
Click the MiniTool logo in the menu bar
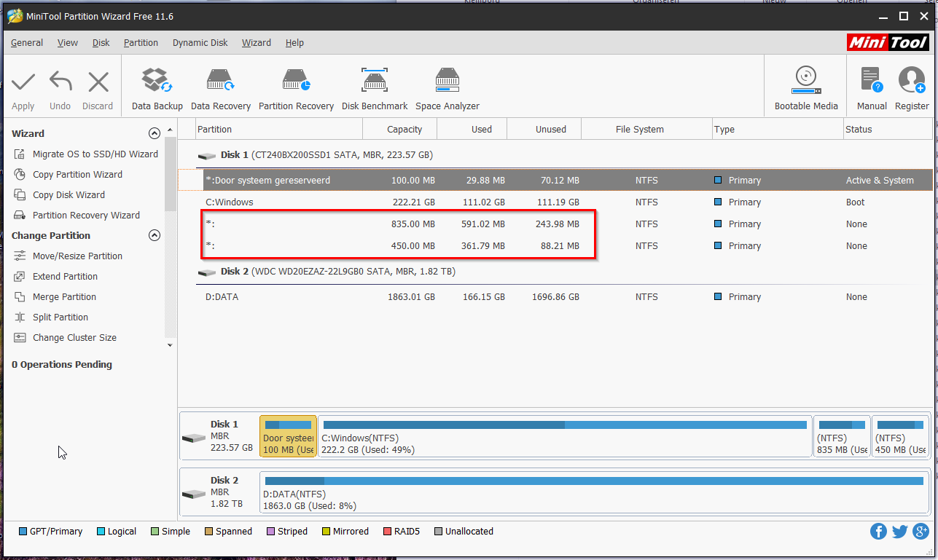click(x=888, y=43)
